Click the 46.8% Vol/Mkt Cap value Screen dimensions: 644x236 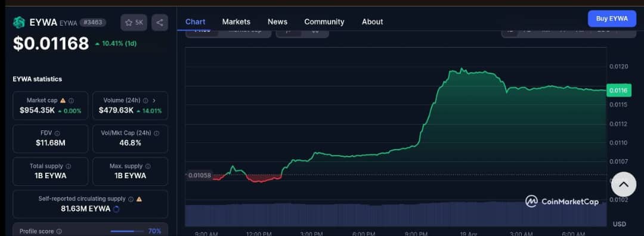point(130,143)
